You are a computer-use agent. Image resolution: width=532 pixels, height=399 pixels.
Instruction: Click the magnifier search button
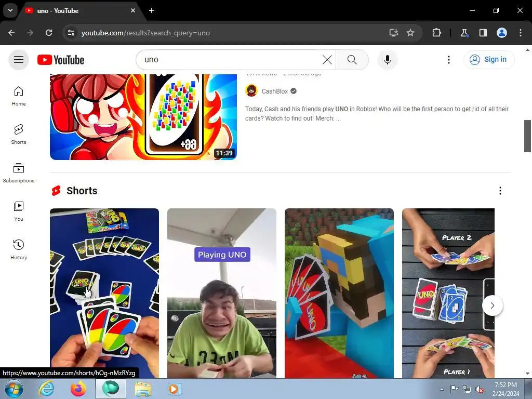click(x=352, y=60)
